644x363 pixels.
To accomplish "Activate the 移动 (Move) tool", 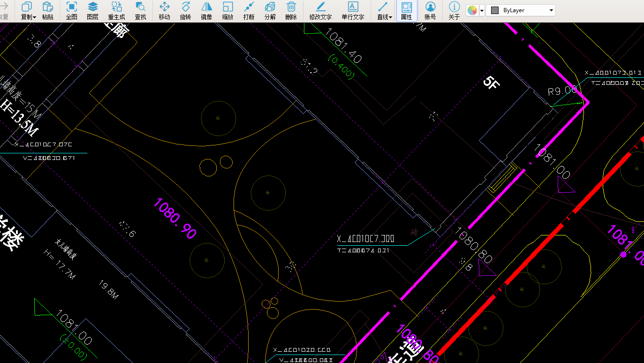I will click(165, 11).
